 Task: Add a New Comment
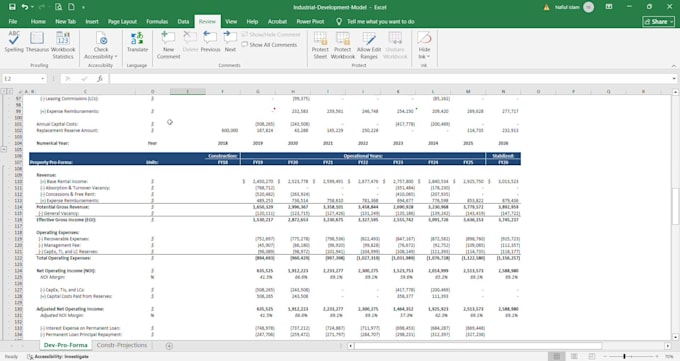coord(168,45)
